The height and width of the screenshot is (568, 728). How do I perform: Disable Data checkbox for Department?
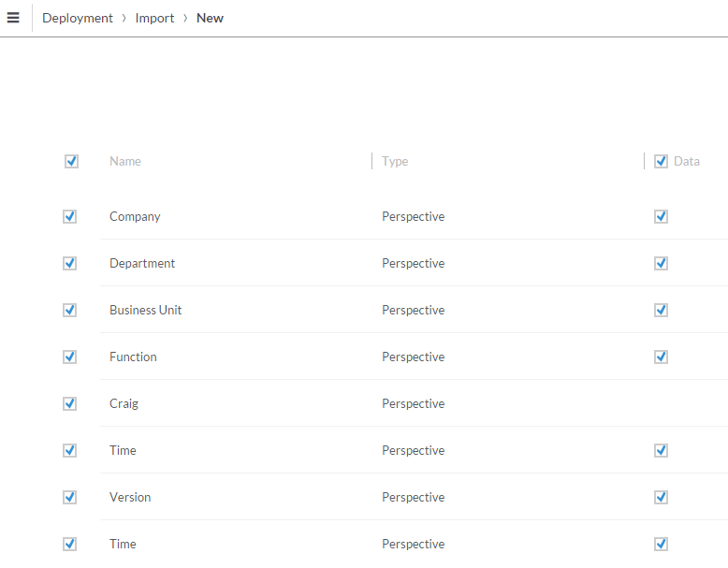[662, 263]
